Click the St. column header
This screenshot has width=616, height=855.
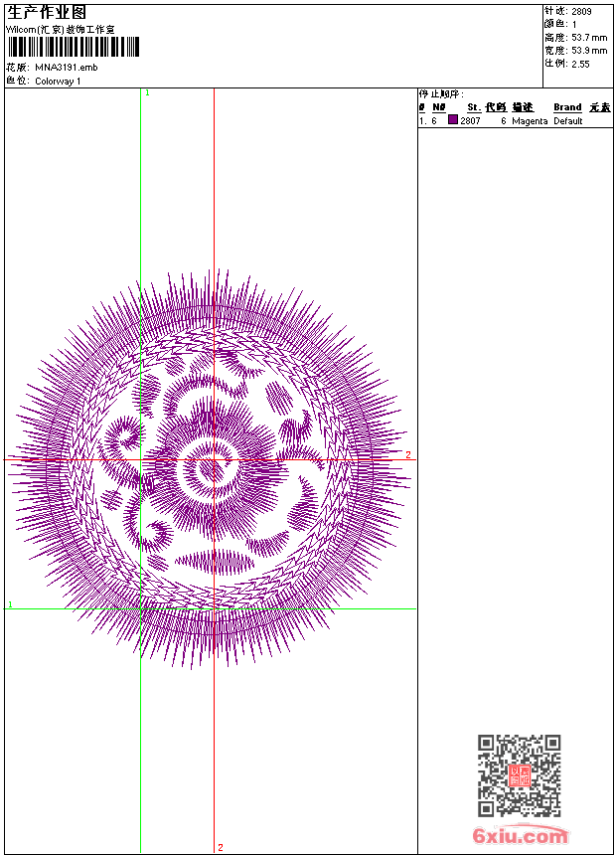[474, 107]
